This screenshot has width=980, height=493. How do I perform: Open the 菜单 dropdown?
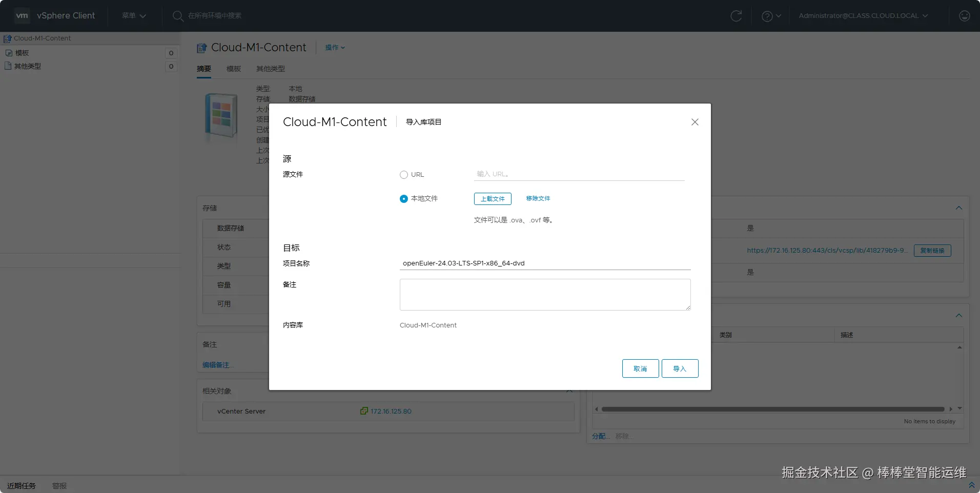pos(134,16)
